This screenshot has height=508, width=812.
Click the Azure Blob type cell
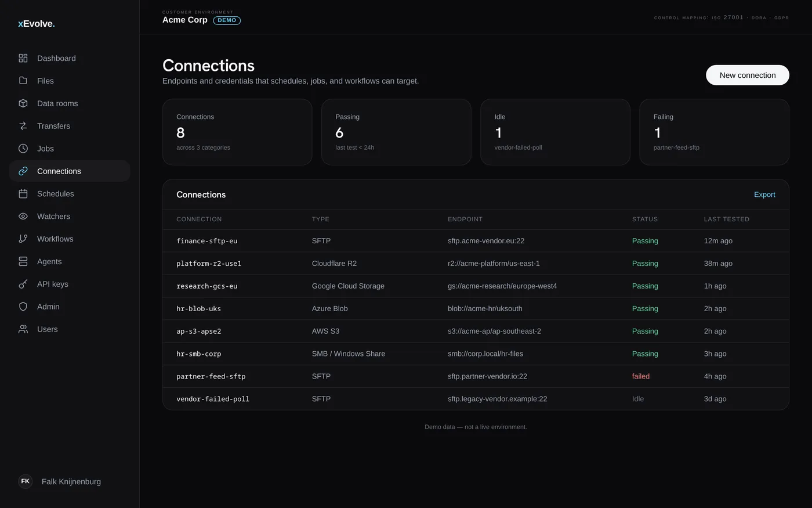(330, 309)
